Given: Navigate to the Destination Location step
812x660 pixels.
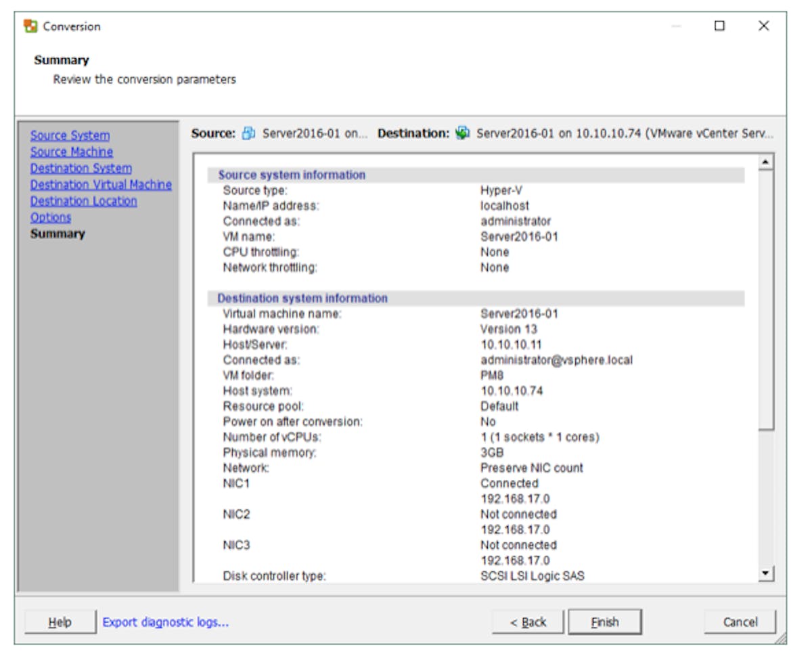Looking at the screenshot, I should (83, 201).
